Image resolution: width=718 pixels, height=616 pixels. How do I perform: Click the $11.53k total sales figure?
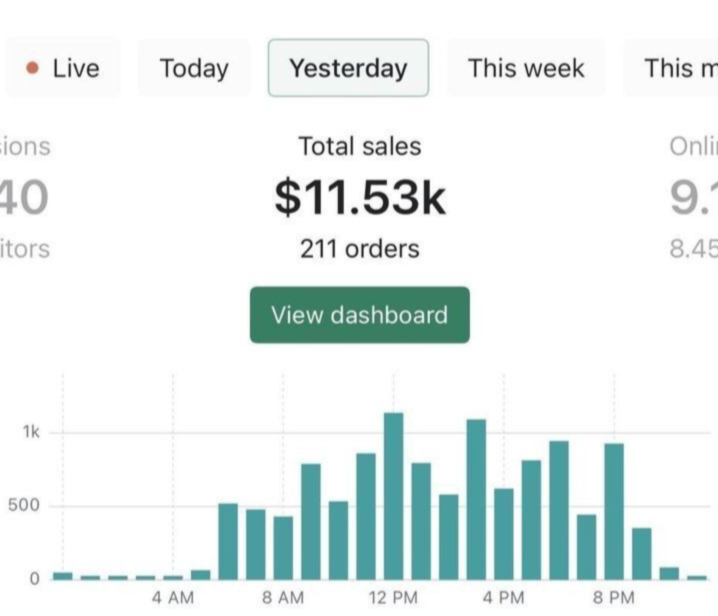pyautogui.click(x=360, y=198)
